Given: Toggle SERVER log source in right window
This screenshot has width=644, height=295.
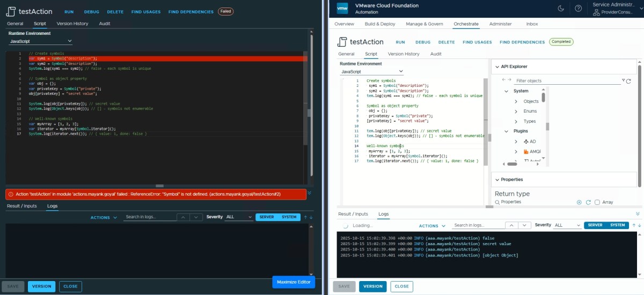Looking at the screenshot, I should [x=595, y=225].
